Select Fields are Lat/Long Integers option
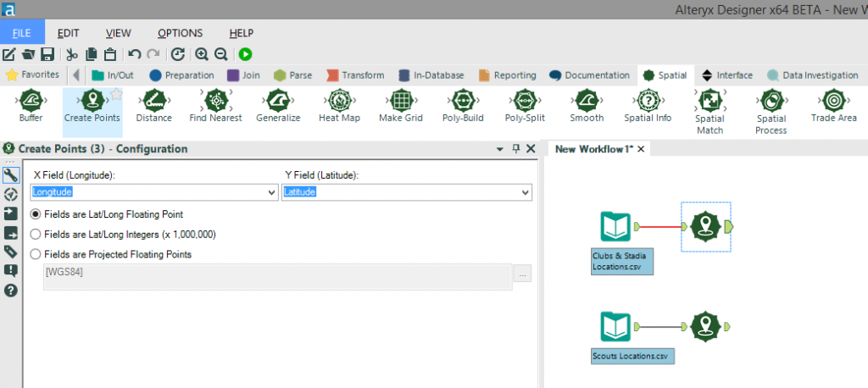The image size is (868, 388). (36, 234)
